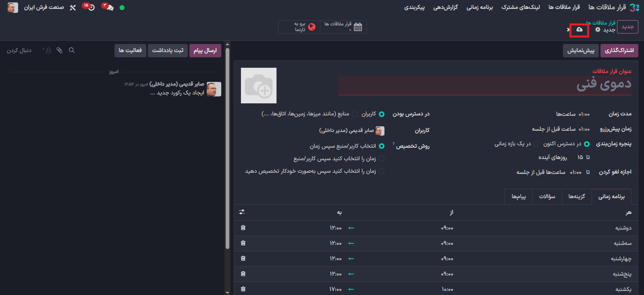Open the سؤالات tab

[547, 197]
